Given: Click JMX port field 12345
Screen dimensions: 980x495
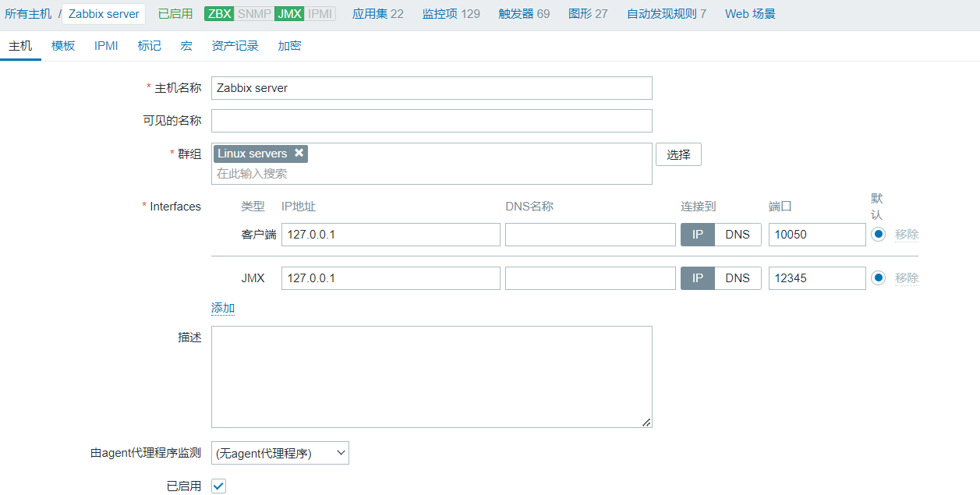Looking at the screenshot, I should coord(817,278).
